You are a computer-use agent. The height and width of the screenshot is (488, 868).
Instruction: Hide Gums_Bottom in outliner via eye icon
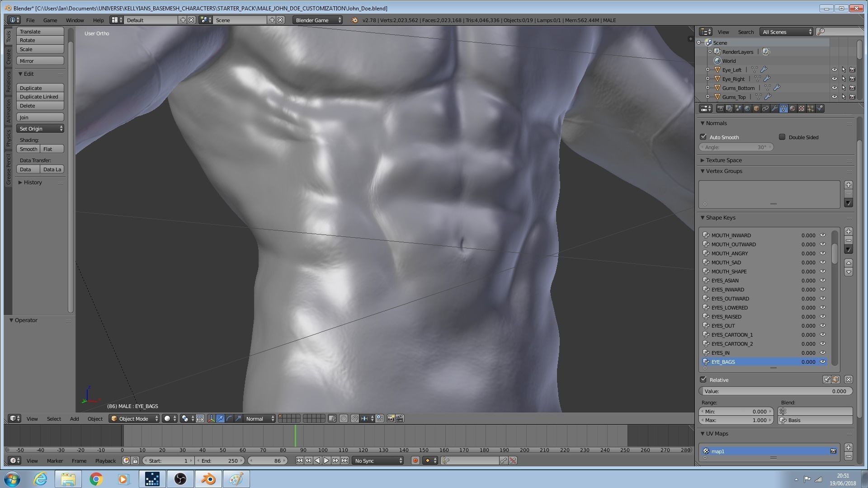835,88
